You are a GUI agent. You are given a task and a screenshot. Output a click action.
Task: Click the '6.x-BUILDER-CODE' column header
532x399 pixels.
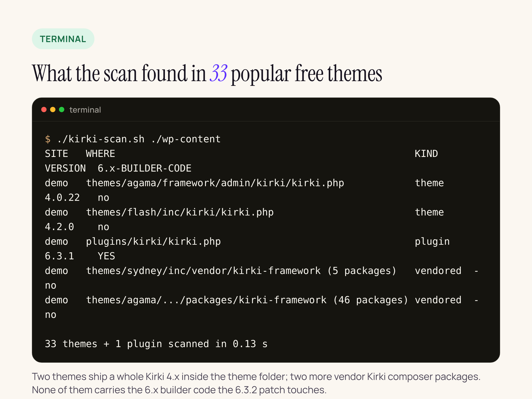[x=145, y=168]
